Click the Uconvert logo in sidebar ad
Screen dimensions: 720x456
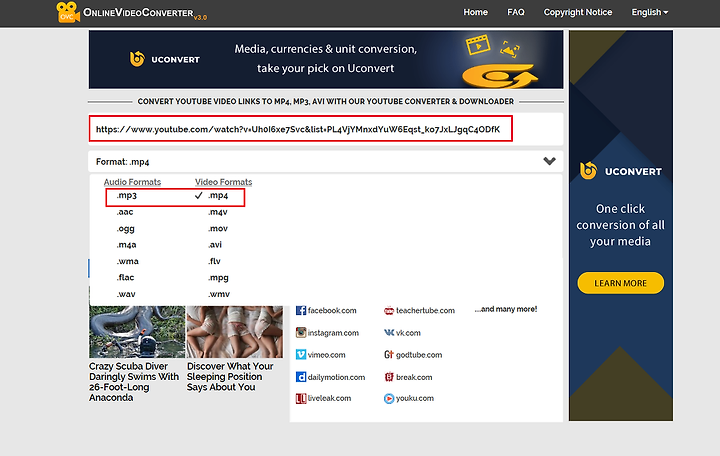(620, 171)
